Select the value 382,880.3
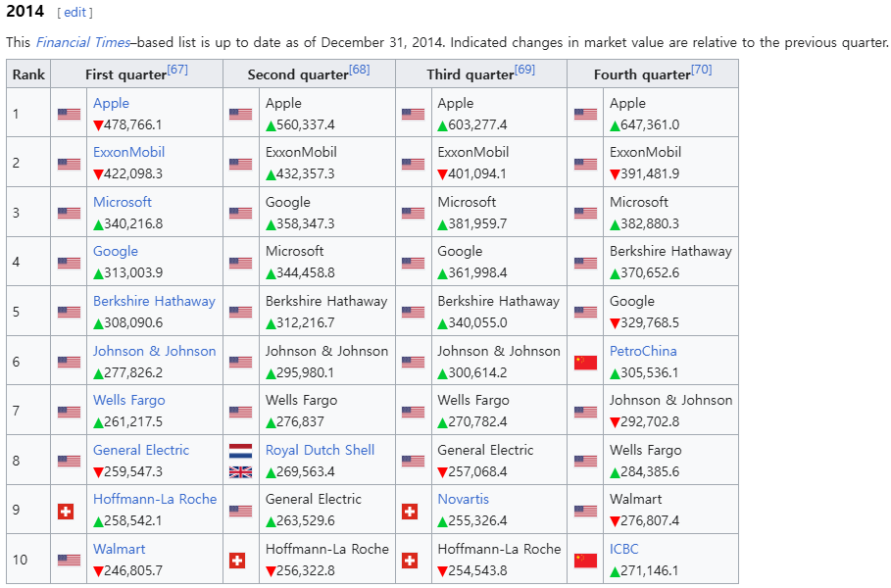The width and height of the screenshot is (891, 588). click(x=650, y=223)
